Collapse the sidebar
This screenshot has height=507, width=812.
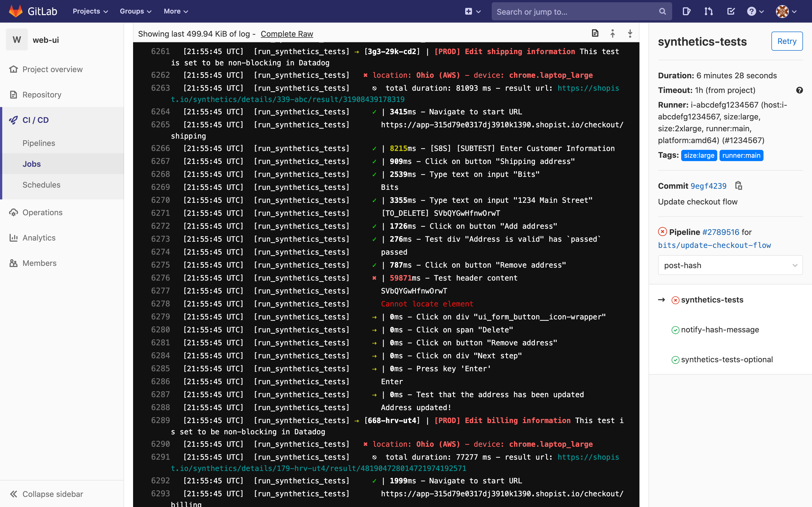pos(46,494)
